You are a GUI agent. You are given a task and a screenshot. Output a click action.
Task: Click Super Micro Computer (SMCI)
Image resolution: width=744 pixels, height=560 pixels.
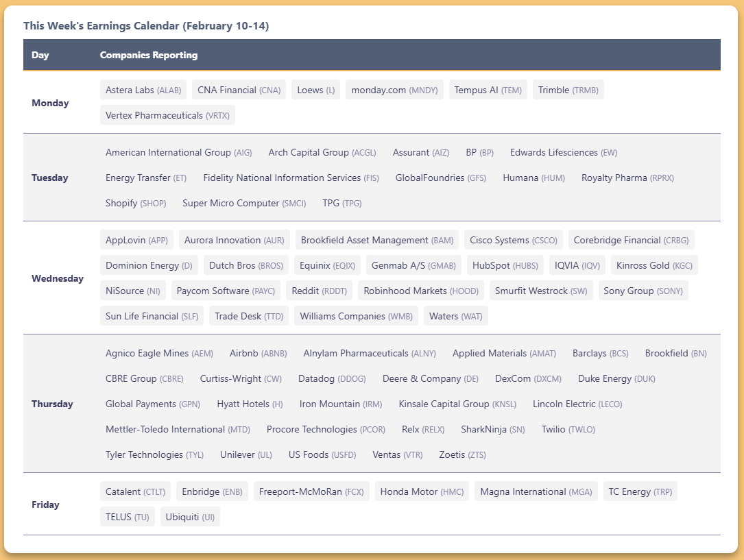click(x=244, y=204)
